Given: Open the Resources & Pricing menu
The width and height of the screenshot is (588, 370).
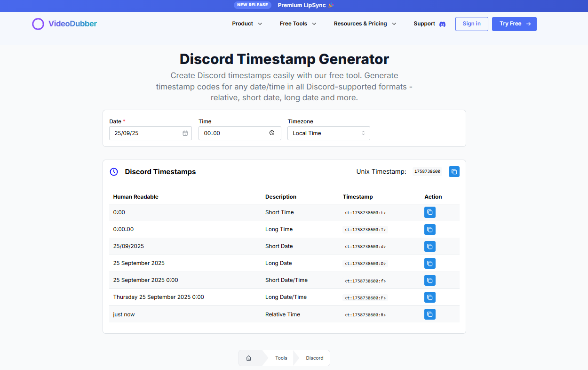Looking at the screenshot, I should click(x=365, y=24).
